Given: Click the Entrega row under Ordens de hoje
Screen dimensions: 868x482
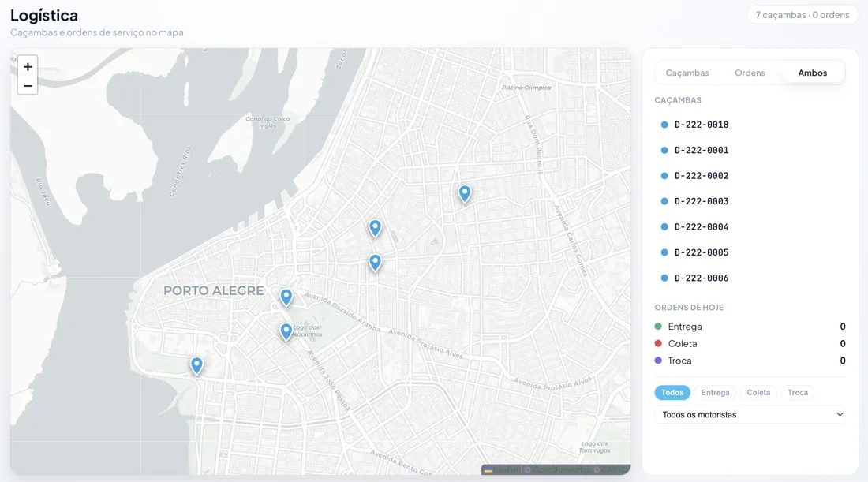Looking at the screenshot, I should 750,327.
